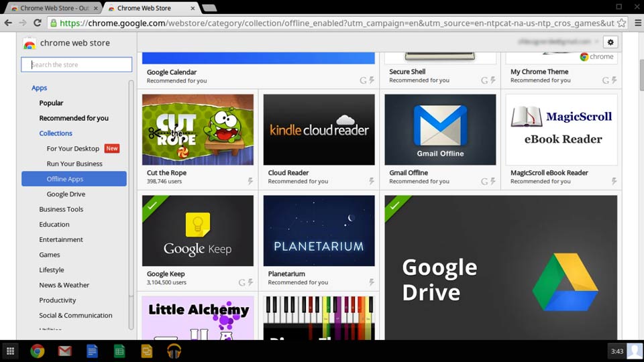Open Google Sheets from the shelf
644x362 pixels.
point(119,351)
